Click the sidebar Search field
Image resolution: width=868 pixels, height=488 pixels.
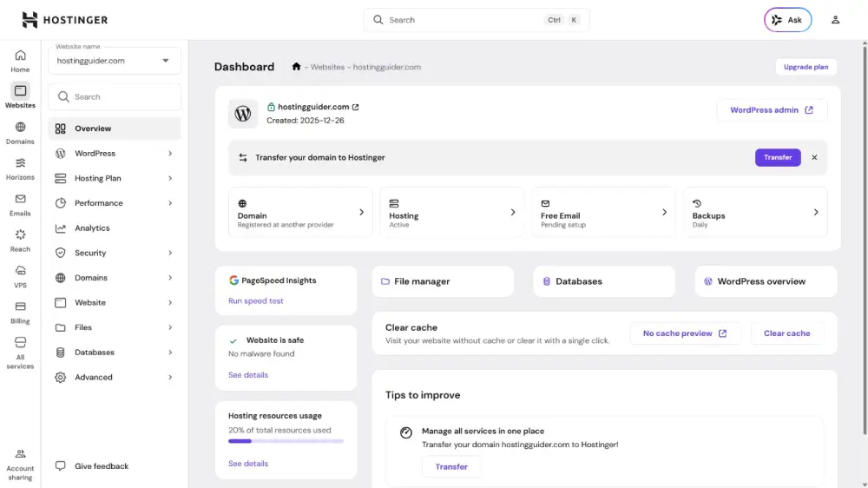click(x=114, y=96)
